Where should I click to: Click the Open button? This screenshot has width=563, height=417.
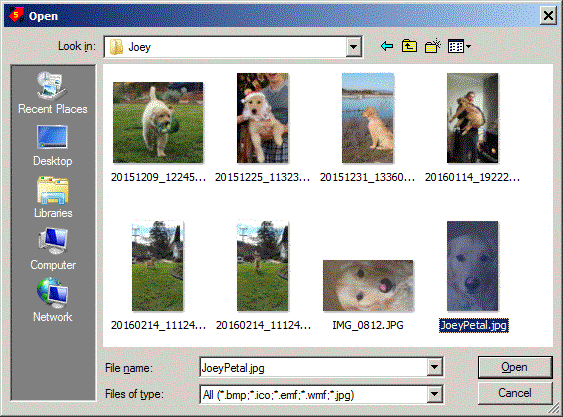click(515, 367)
